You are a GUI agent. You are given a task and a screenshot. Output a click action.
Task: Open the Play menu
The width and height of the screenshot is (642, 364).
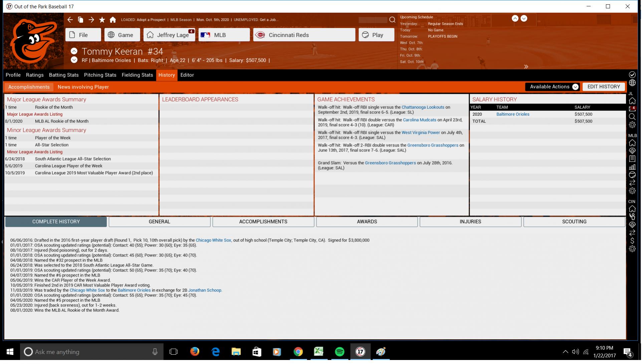tap(376, 35)
